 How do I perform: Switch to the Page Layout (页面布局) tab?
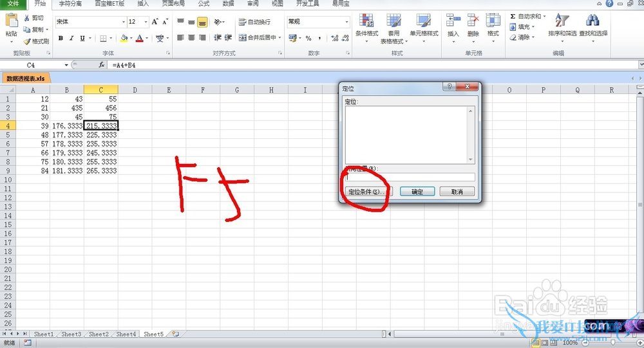tap(173, 4)
